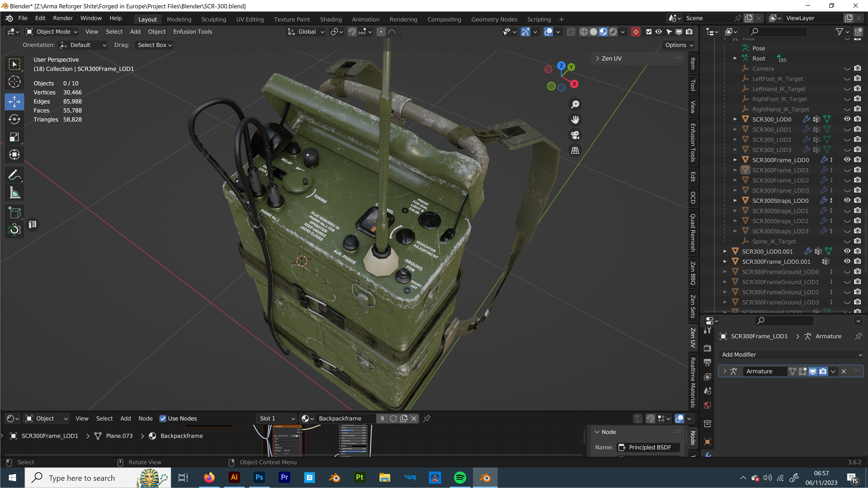868x488 pixels.
Task: Switch to the Shading workspace tab
Action: [x=330, y=19]
